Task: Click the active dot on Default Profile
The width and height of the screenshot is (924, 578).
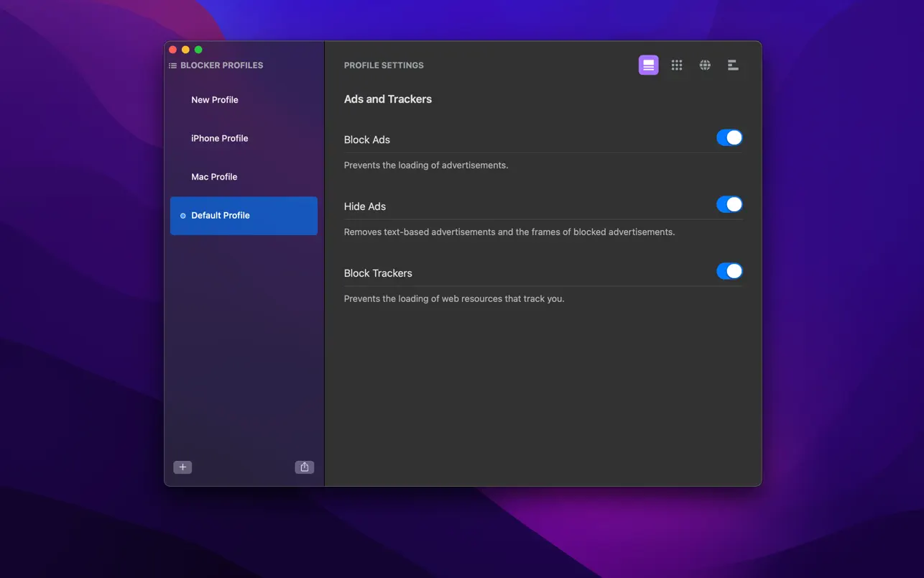Action: pyautogui.click(x=183, y=216)
